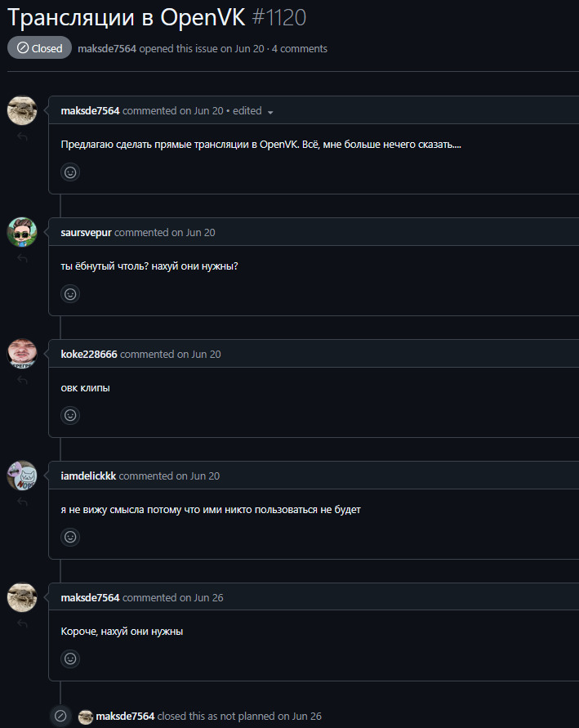The width and height of the screenshot is (579, 728).
Task: Open koke228666's profile link
Action: [x=89, y=355]
